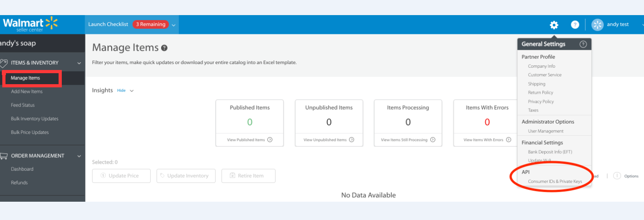Open Shipping settings
644x220 pixels.
coord(536,84)
